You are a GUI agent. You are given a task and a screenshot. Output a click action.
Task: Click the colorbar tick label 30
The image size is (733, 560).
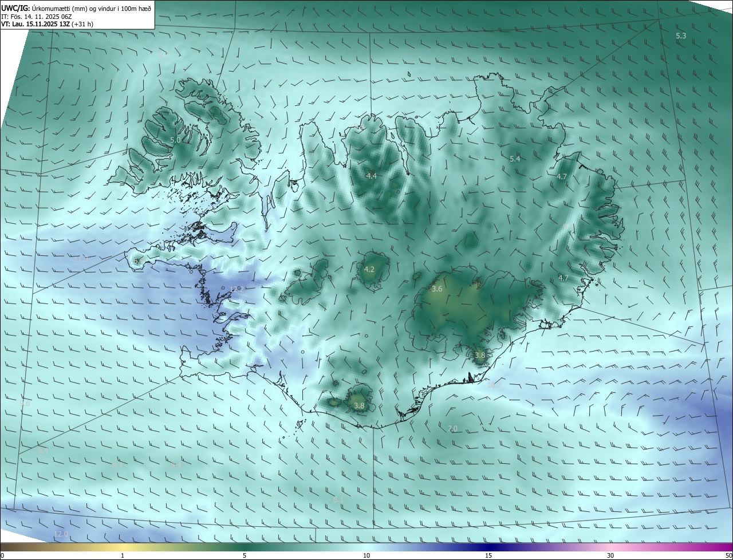point(610,555)
